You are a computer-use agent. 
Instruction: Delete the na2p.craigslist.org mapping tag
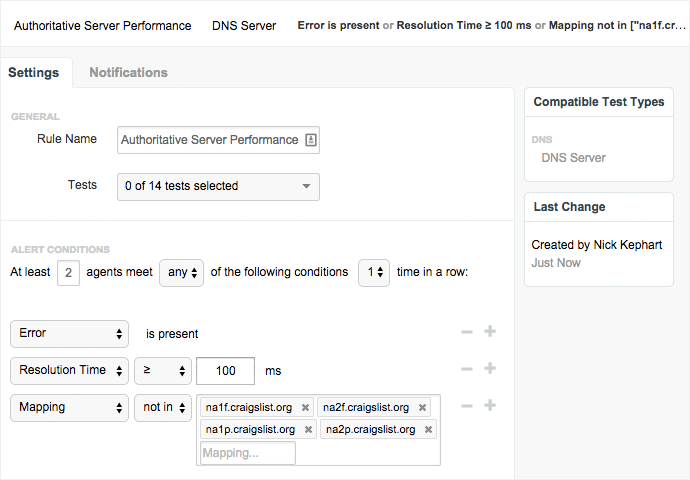pyautogui.click(x=428, y=430)
